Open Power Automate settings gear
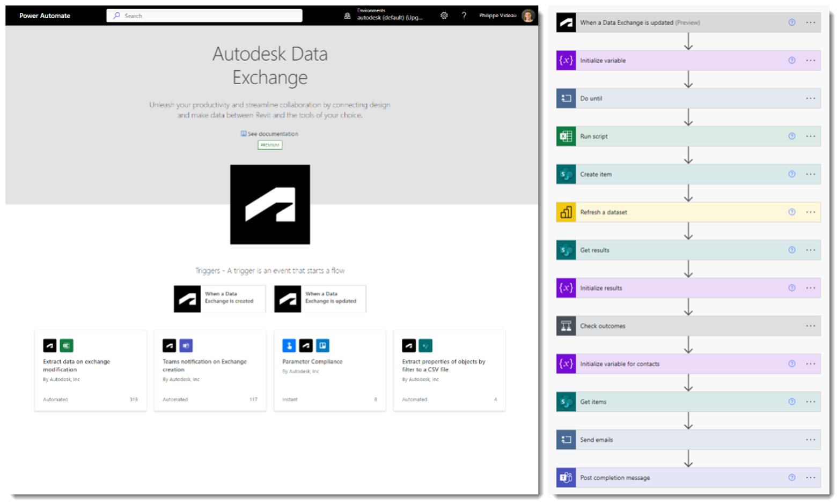 point(444,16)
